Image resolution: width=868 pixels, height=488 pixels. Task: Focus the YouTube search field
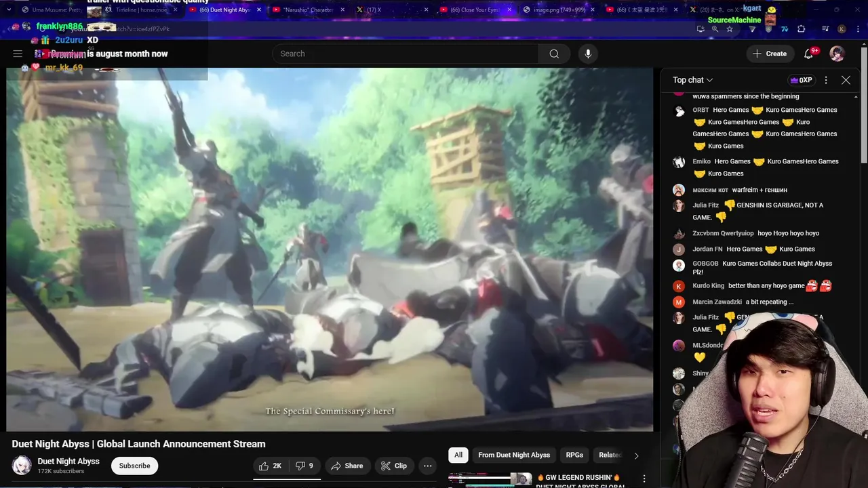tap(406, 54)
